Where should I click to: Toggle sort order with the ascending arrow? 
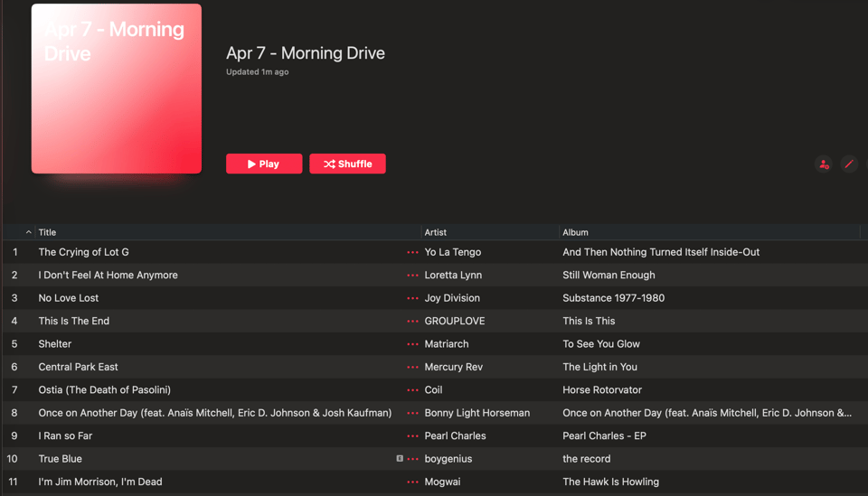pyautogui.click(x=28, y=232)
